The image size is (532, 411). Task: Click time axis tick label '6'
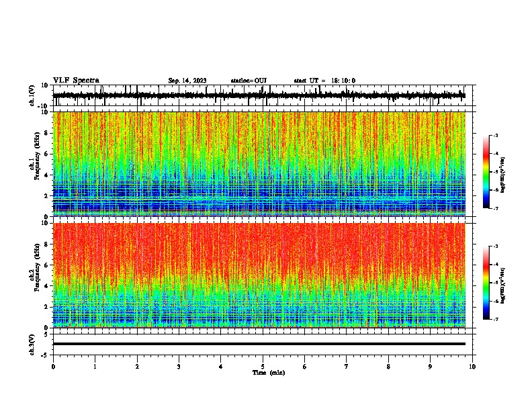pyautogui.click(x=305, y=367)
